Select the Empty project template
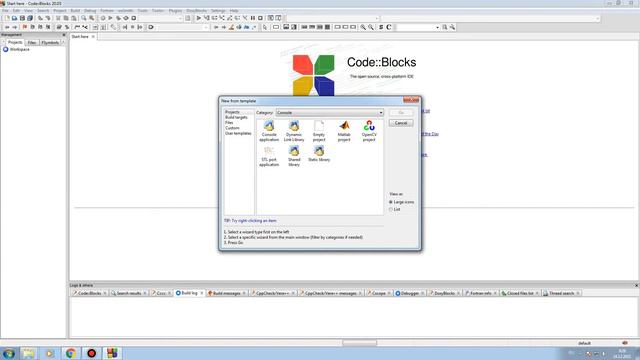640x360 pixels. (319, 131)
